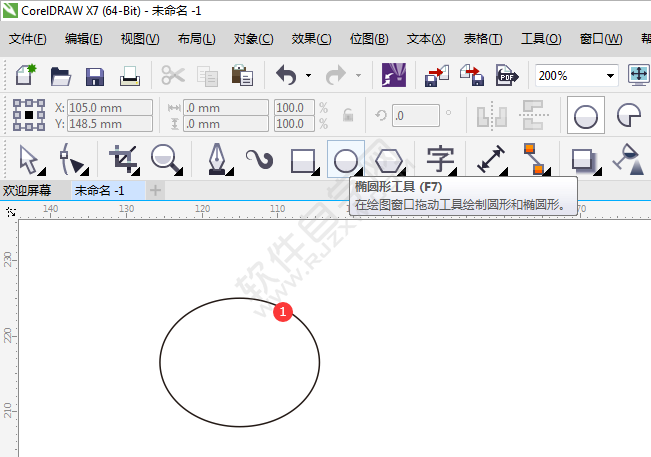651x457 pixels.
Task: Click the Mirror horizontally button
Action: [492, 115]
